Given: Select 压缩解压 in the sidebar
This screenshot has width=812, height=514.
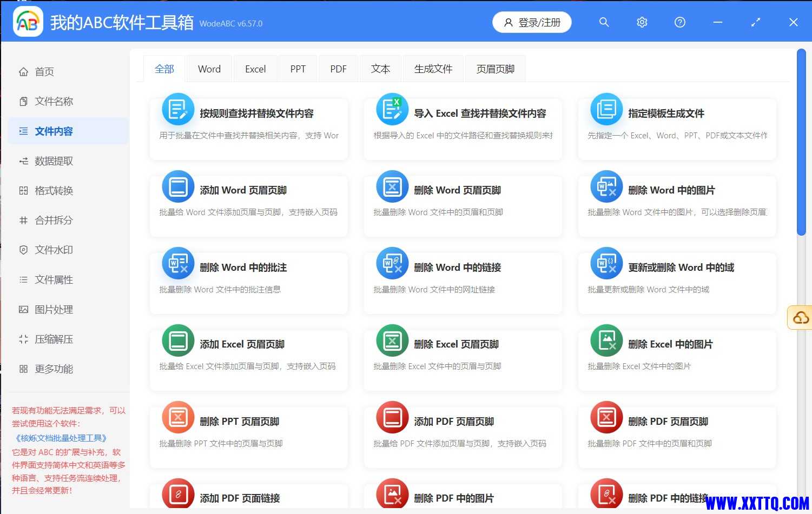Looking at the screenshot, I should (x=69, y=339).
